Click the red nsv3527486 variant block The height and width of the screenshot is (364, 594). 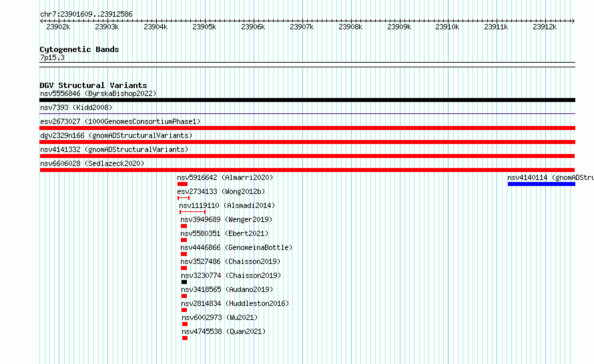point(184,268)
